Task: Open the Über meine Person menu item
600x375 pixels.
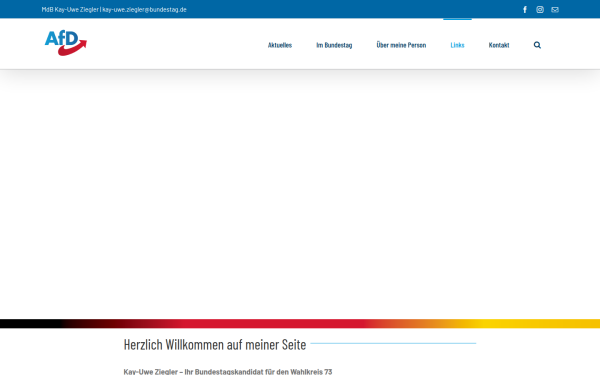Action: (401, 45)
